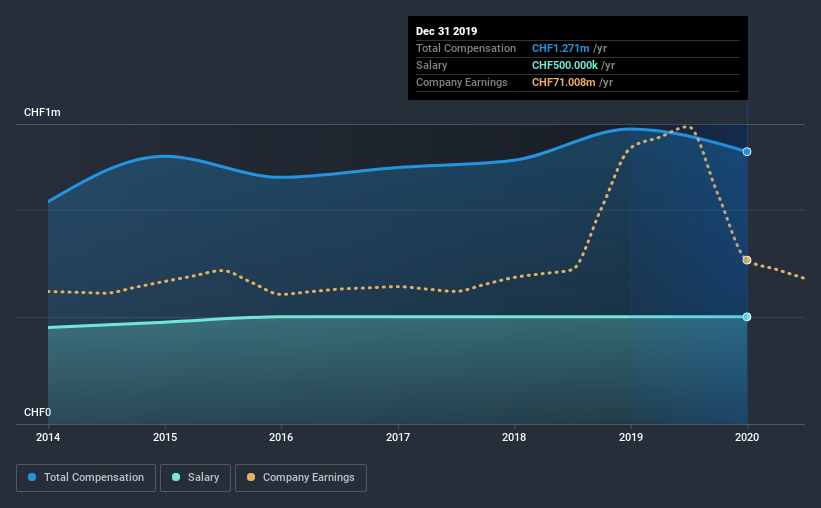The width and height of the screenshot is (821, 508).
Task: Click the 2018 x-axis label
Action: coord(514,437)
